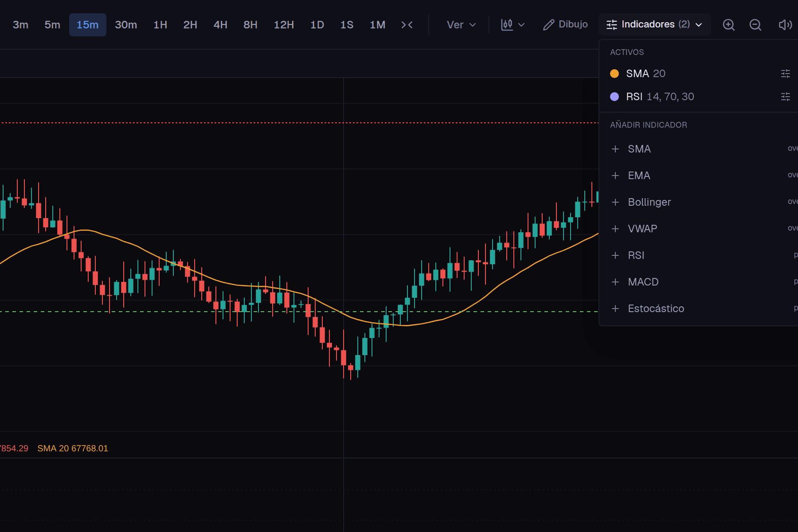Click the SMA 20 67768.01 legend label

click(73, 448)
